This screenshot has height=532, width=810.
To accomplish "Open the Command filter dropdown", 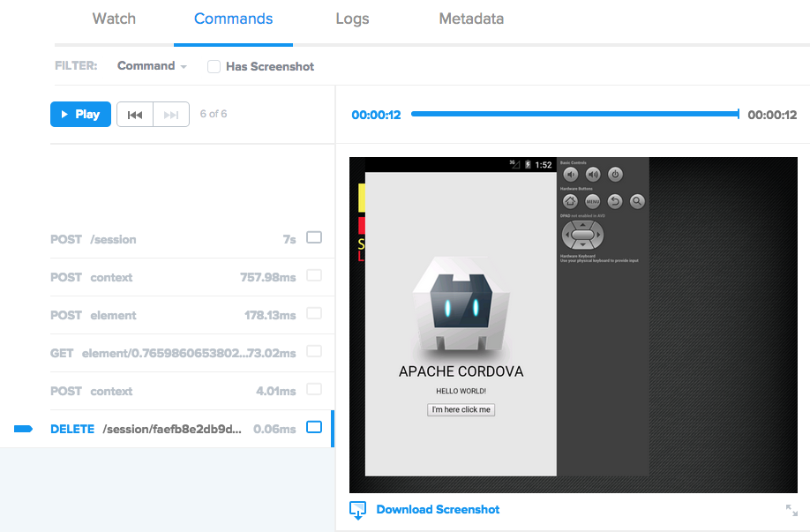I will click(152, 66).
